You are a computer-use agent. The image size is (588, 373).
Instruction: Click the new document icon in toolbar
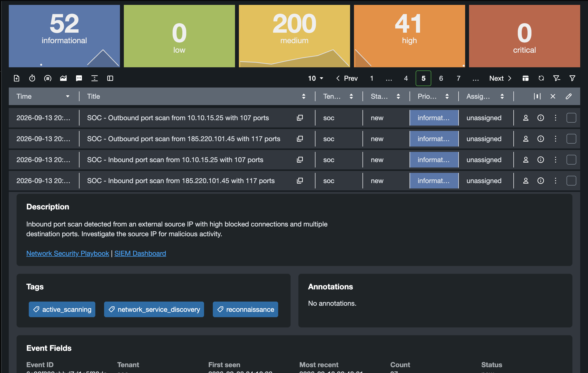tap(17, 78)
